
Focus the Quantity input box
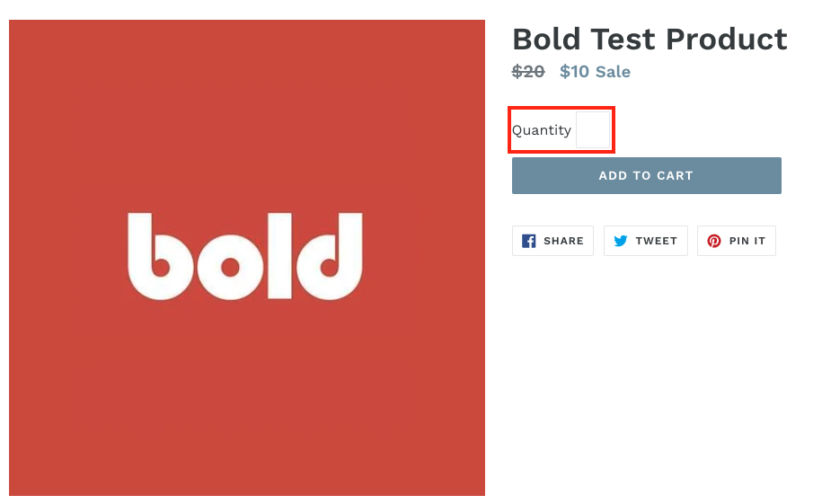tap(594, 130)
